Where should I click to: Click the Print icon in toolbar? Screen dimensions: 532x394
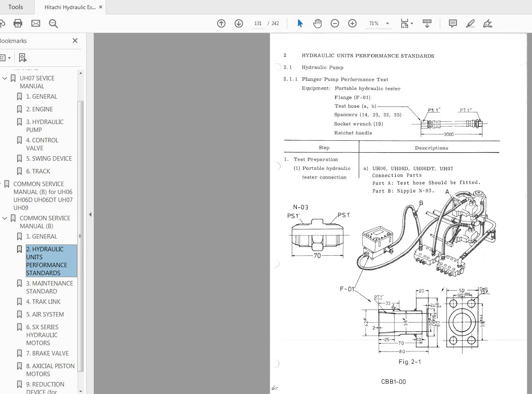[x=18, y=23]
